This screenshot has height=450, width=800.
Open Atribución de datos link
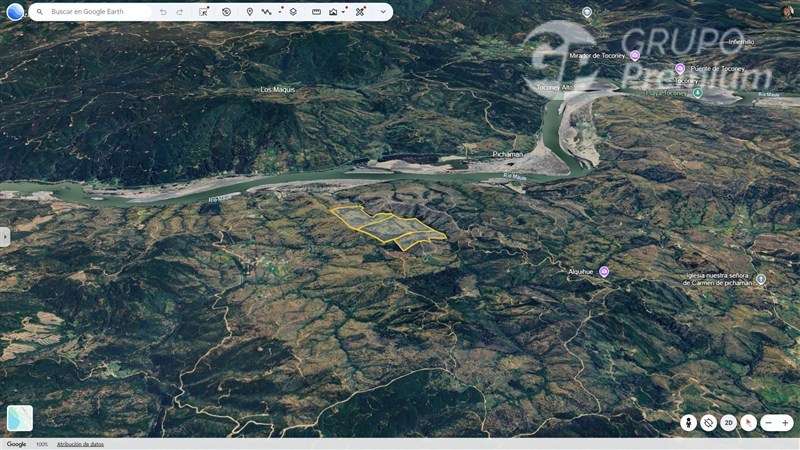(x=80, y=444)
